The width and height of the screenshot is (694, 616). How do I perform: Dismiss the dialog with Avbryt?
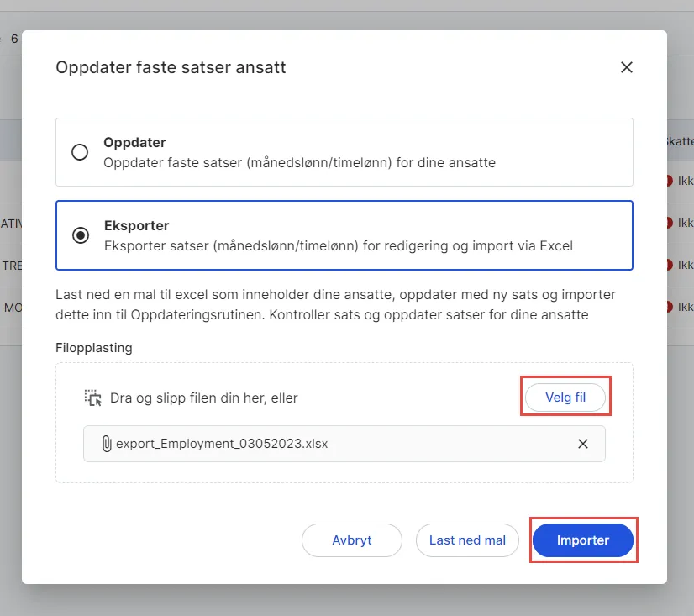tap(351, 540)
